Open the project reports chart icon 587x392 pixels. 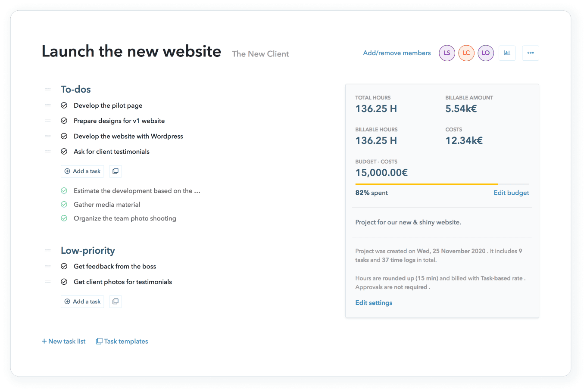coord(507,53)
